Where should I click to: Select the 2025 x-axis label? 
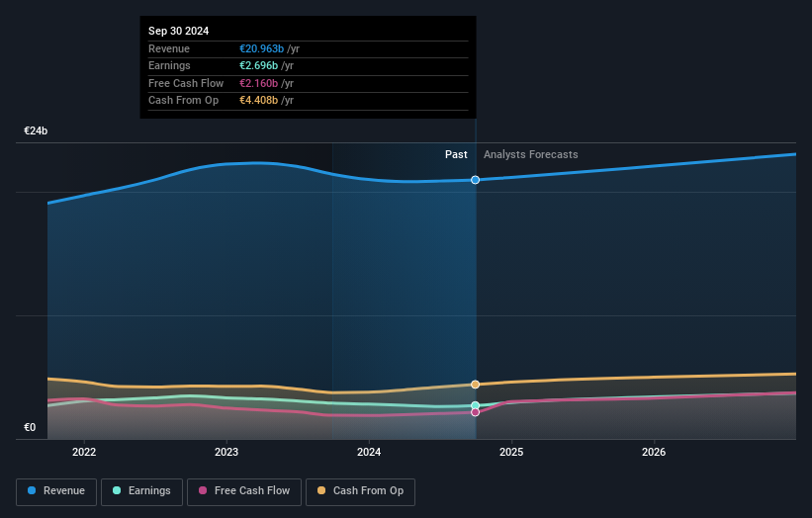point(511,453)
